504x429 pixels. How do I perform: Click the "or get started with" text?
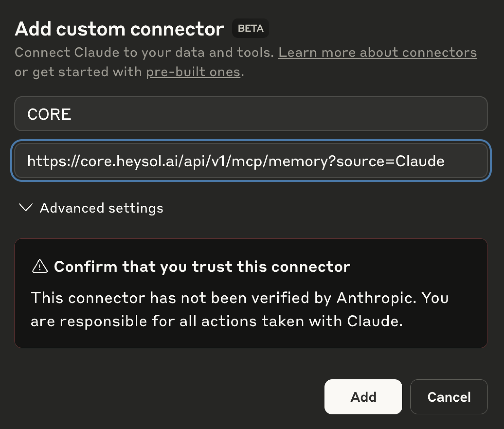pos(78,72)
